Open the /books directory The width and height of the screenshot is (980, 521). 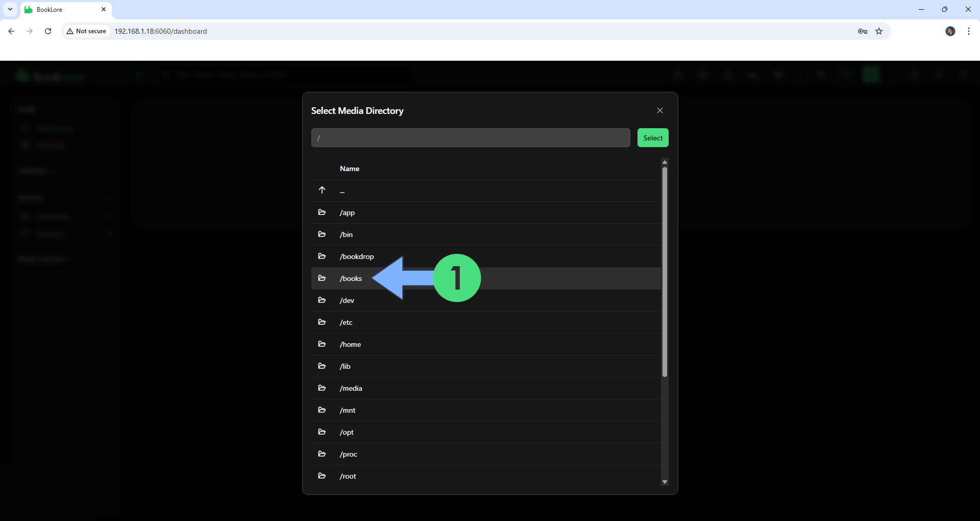[351, 278]
